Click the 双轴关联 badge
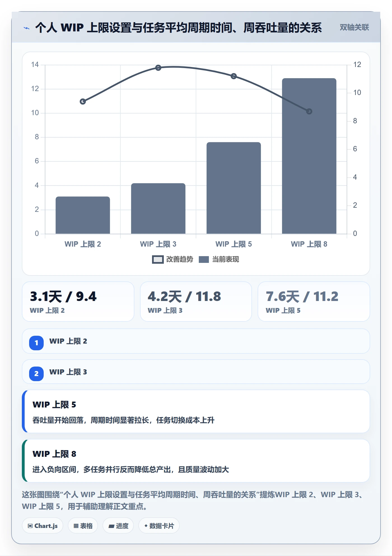 (x=354, y=27)
